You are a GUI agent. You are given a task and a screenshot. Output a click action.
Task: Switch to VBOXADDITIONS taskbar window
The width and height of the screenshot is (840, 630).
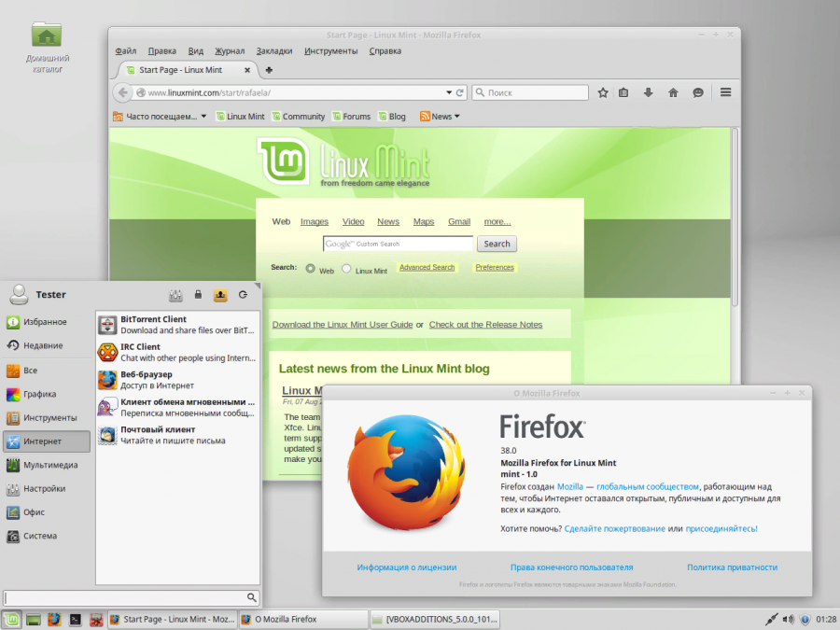click(434, 620)
